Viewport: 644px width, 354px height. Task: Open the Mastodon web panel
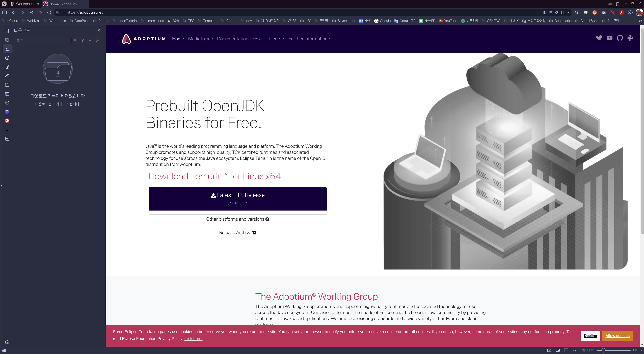tap(7, 111)
